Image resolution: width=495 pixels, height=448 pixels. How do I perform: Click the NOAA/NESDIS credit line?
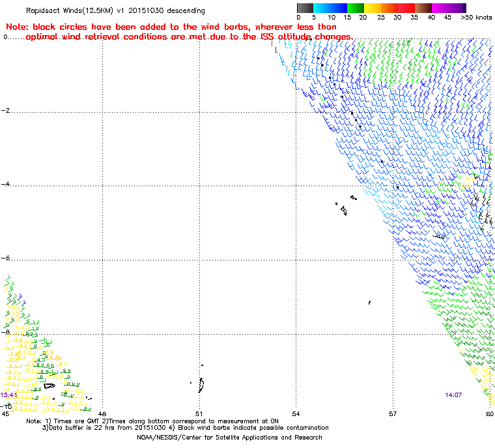point(229,438)
